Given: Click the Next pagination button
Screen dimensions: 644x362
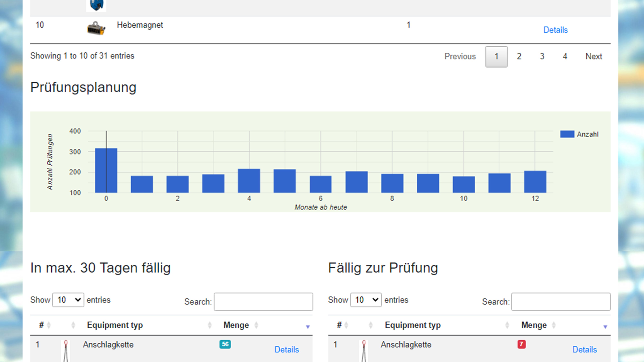Looking at the screenshot, I should (593, 56).
